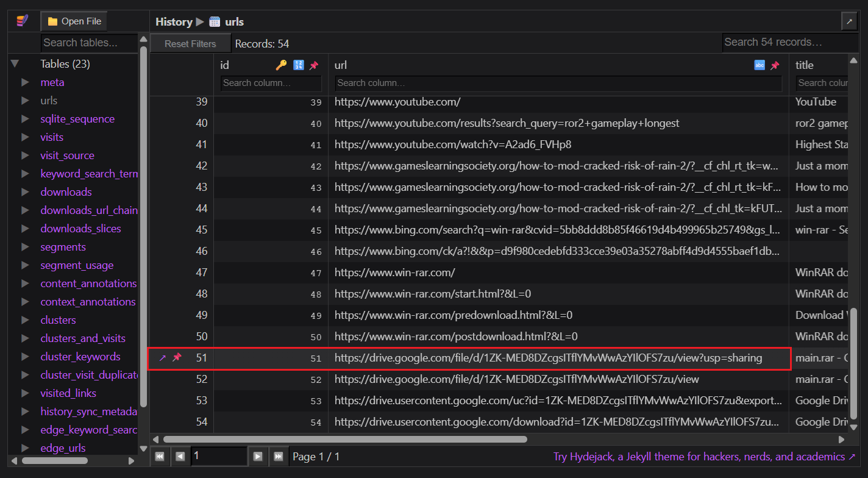Click the table scroll up arrow
This screenshot has width=868, height=478.
[x=854, y=59]
